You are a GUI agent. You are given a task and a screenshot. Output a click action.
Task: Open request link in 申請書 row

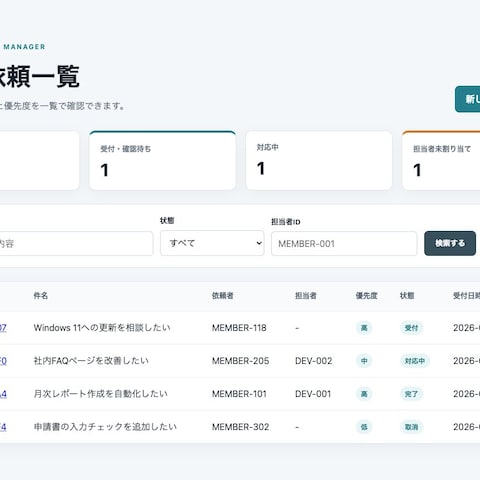[3, 427]
